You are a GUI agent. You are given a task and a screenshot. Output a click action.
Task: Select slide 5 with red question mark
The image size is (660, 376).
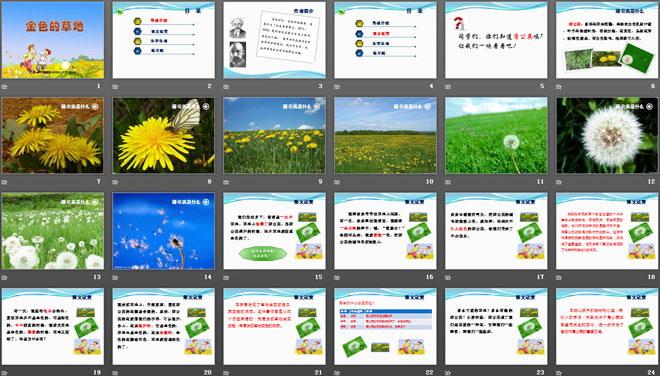point(496,40)
